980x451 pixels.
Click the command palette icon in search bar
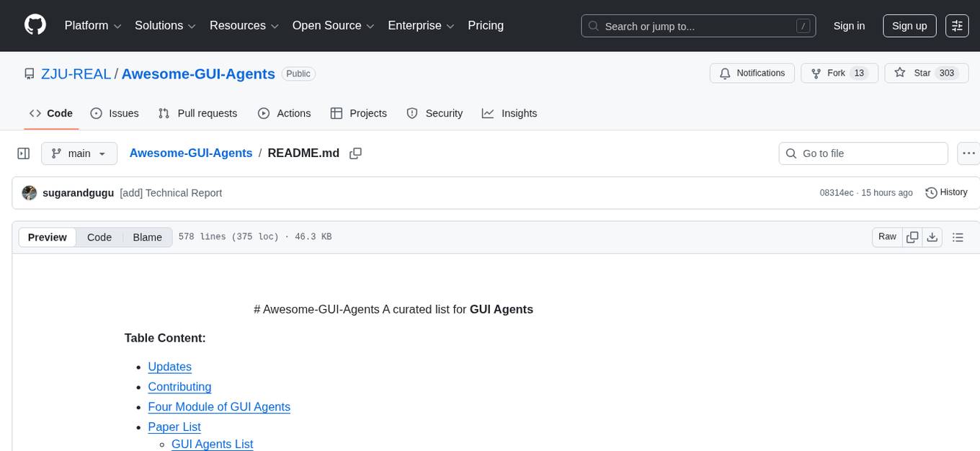(803, 25)
